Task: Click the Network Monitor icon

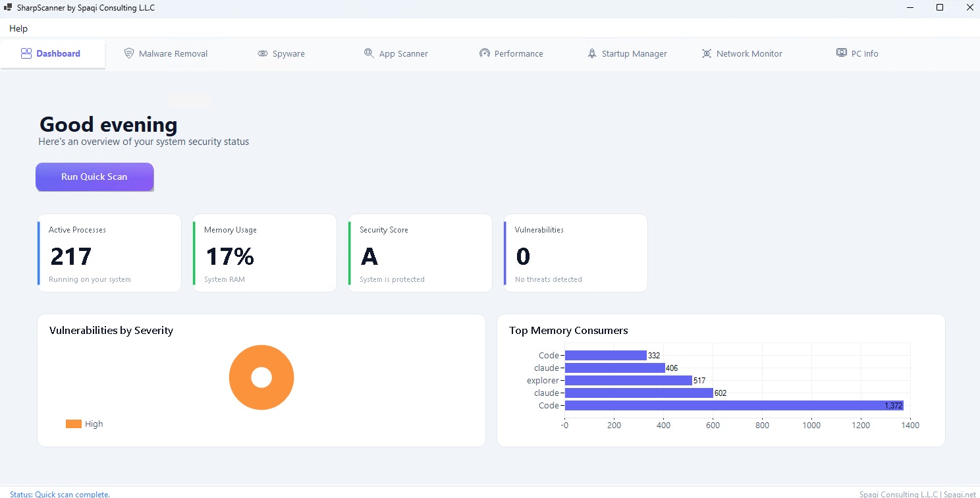Action: click(x=707, y=53)
